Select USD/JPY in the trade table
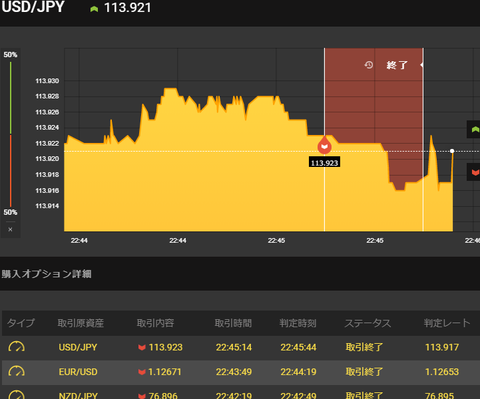The height and width of the screenshot is (399, 480). (78, 347)
